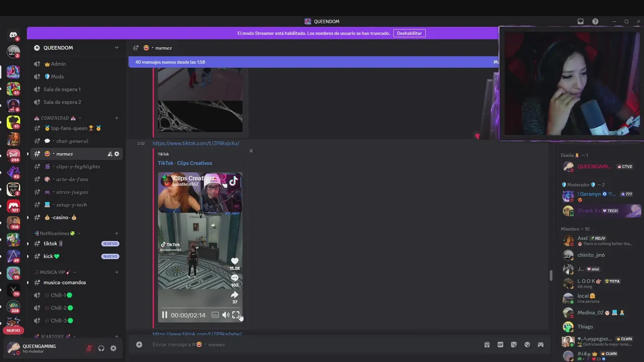Create channel in MUSICA VIP category
This screenshot has height=362, width=644.
click(x=117, y=272)
